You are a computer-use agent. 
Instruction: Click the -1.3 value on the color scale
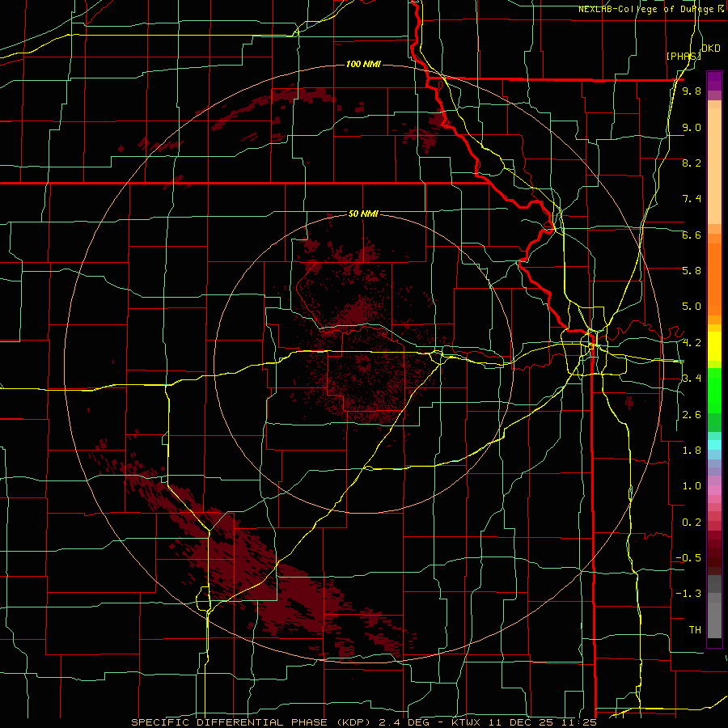pyautogui.click(x=688, y=594)
